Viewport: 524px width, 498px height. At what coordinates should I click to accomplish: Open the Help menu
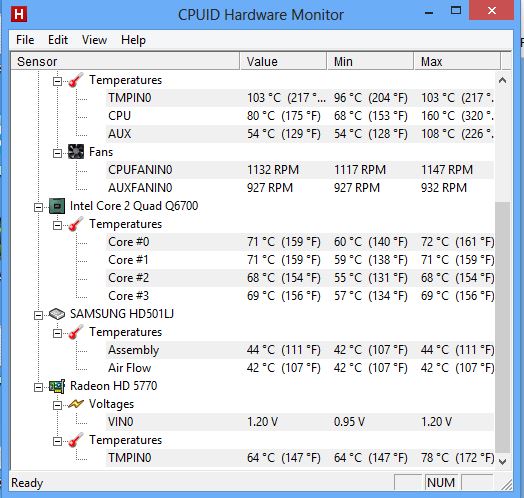[133, 40]
